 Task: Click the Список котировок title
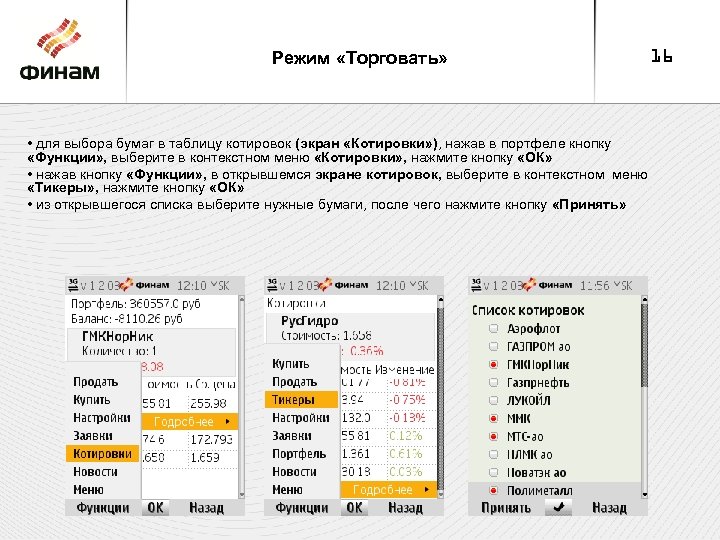click(528, 310)
